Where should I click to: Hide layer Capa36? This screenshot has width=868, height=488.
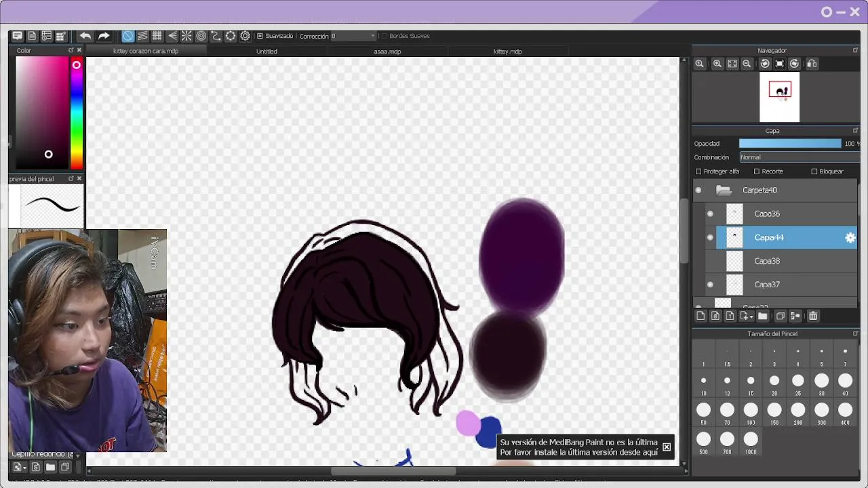(x=710, y=213)
